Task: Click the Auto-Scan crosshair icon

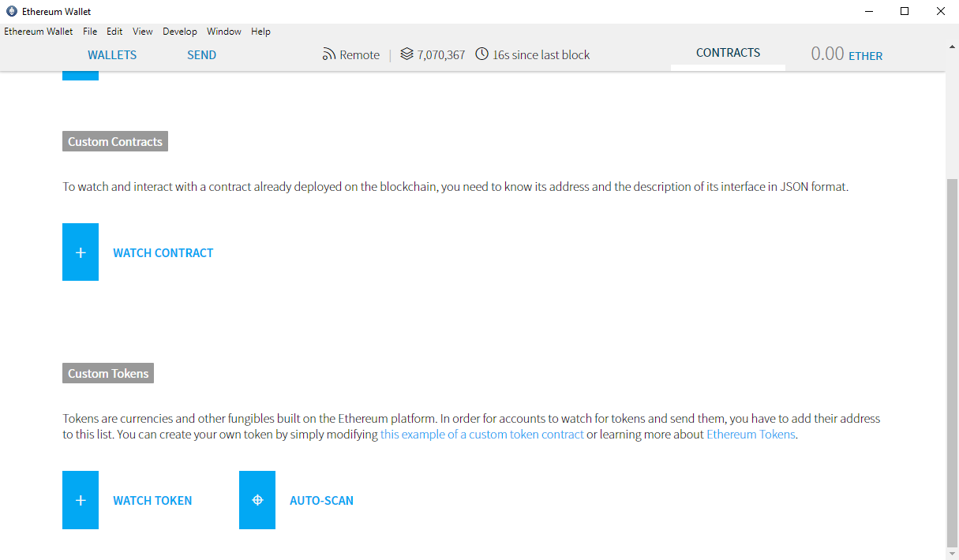Action: pyautogui.click(x=257, y=500)
